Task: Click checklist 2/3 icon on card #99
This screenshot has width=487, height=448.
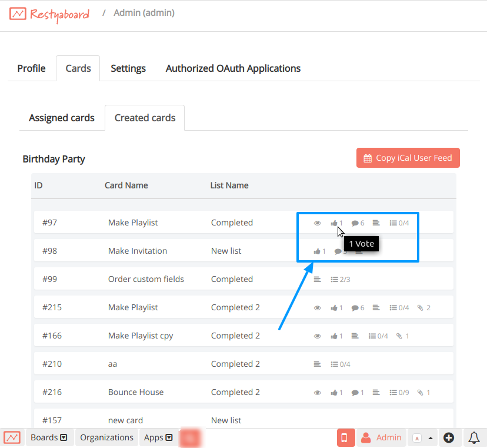Action: (341, 280)
